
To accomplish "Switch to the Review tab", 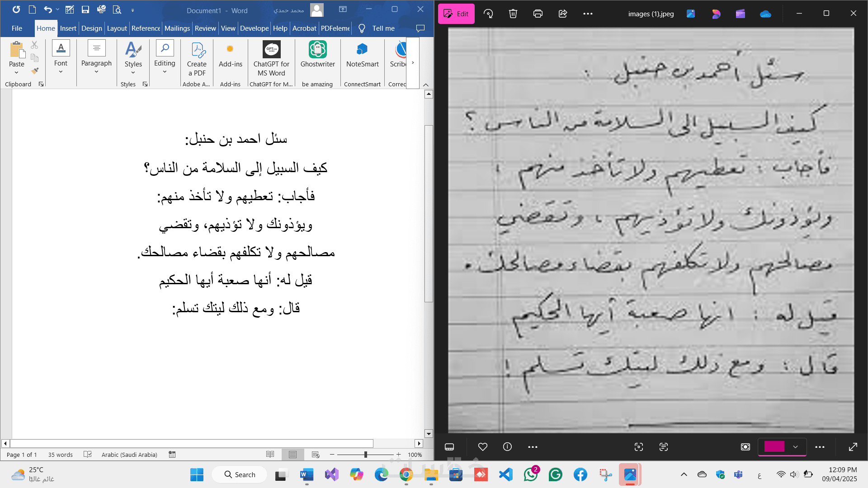I will pos(205,28).
